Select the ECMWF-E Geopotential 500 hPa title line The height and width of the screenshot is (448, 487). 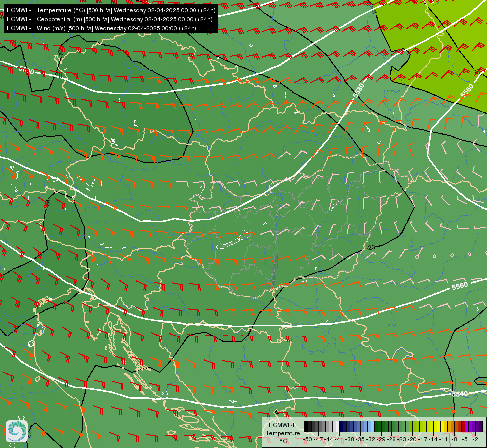[x=109, y=19]
